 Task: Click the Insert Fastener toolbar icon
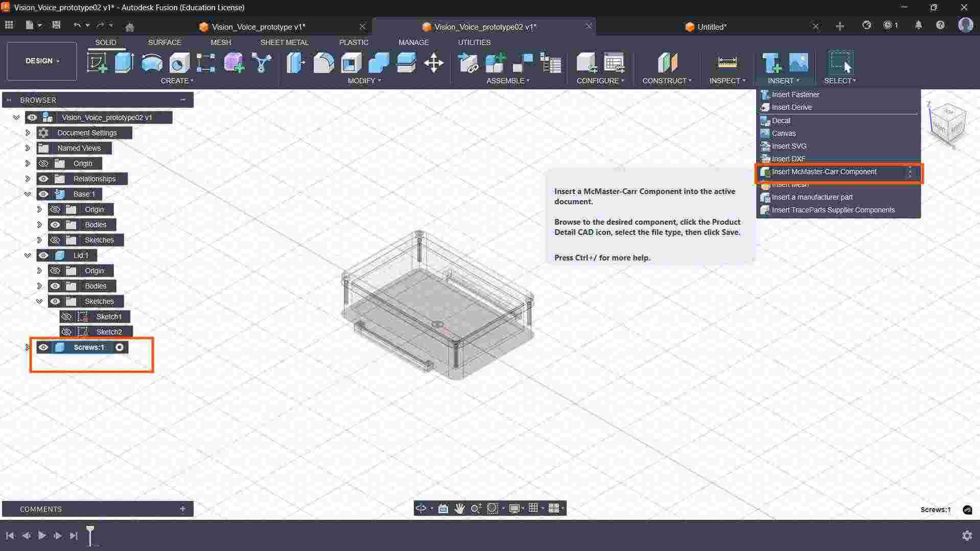pos(771,63)
